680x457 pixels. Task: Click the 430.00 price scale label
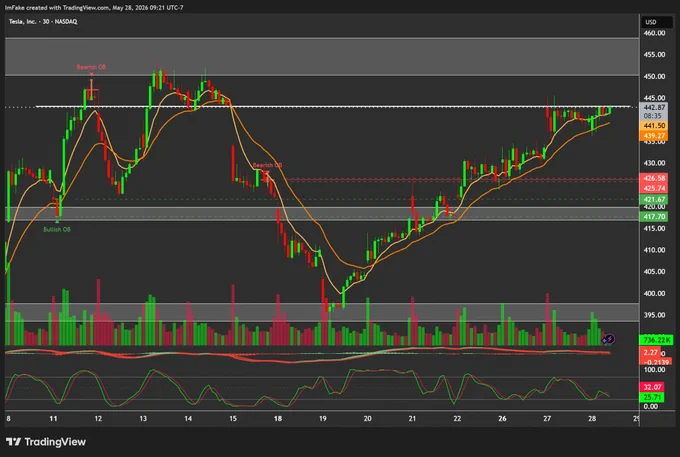(654, 163)
